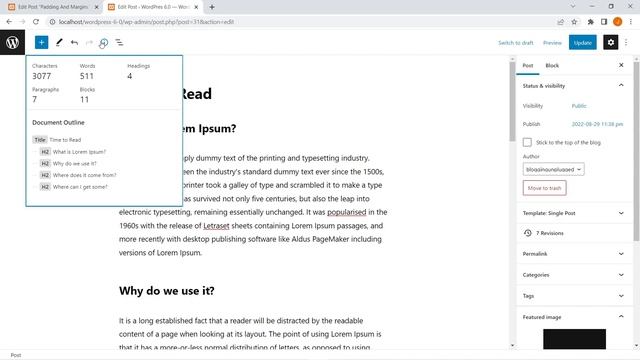Toggle the Settings gear icon
Image resolution: width=640 pixels, height=360 pixels.
[611, 42]
